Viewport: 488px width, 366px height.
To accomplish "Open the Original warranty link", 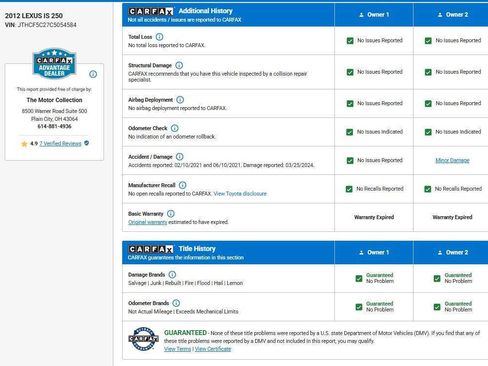I will coord(148,222).
